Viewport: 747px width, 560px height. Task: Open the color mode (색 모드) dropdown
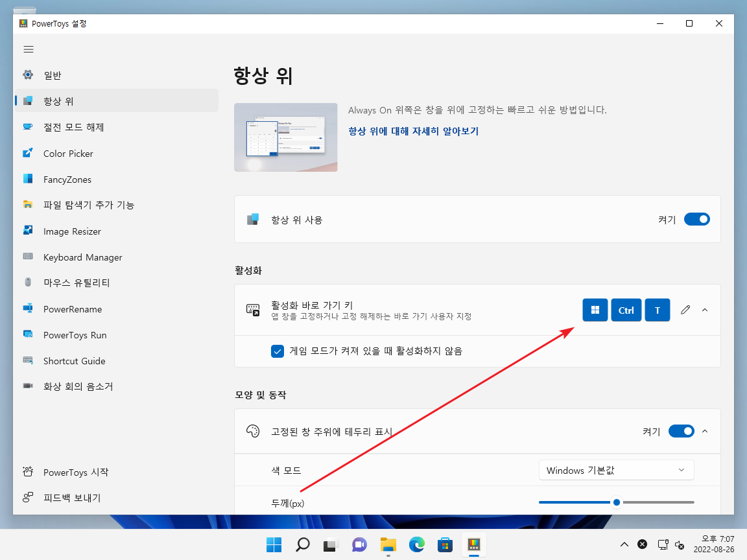[x=617, y=470]
